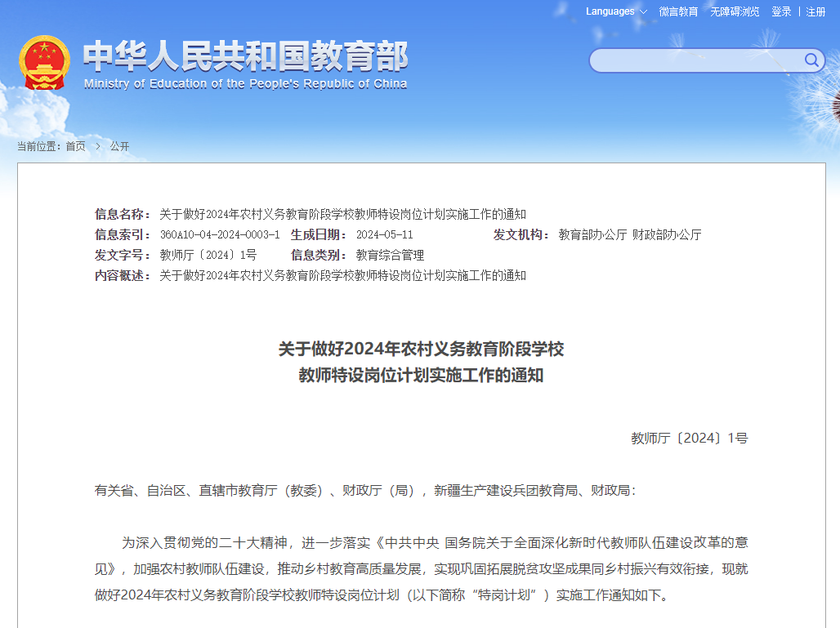
Task: Select the date 2024-05-11
Action: 384,234
